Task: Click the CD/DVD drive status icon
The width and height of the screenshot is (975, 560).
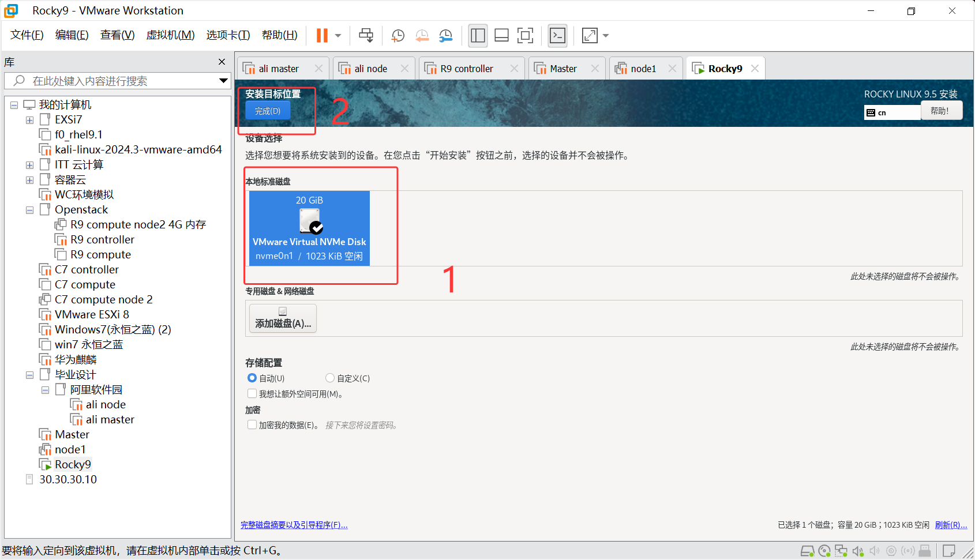Action: click(824, 551)
